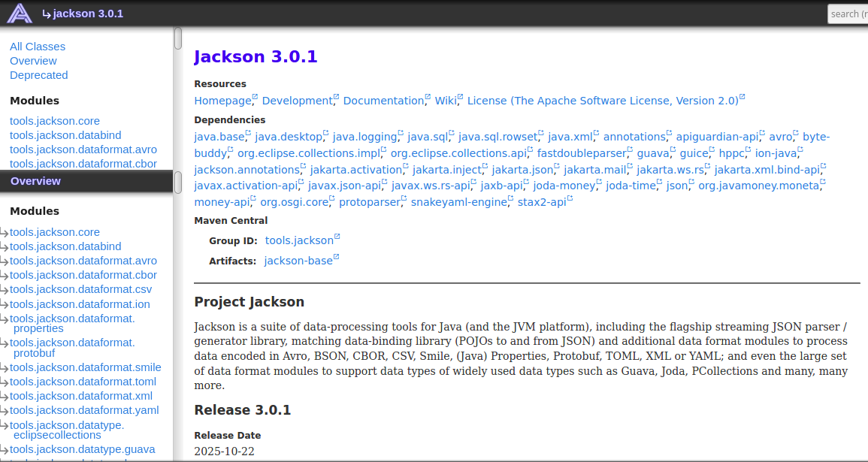Click external-link icon after hppc
Viewport: 868px width, 462px height.
click(x=748, y=149)
